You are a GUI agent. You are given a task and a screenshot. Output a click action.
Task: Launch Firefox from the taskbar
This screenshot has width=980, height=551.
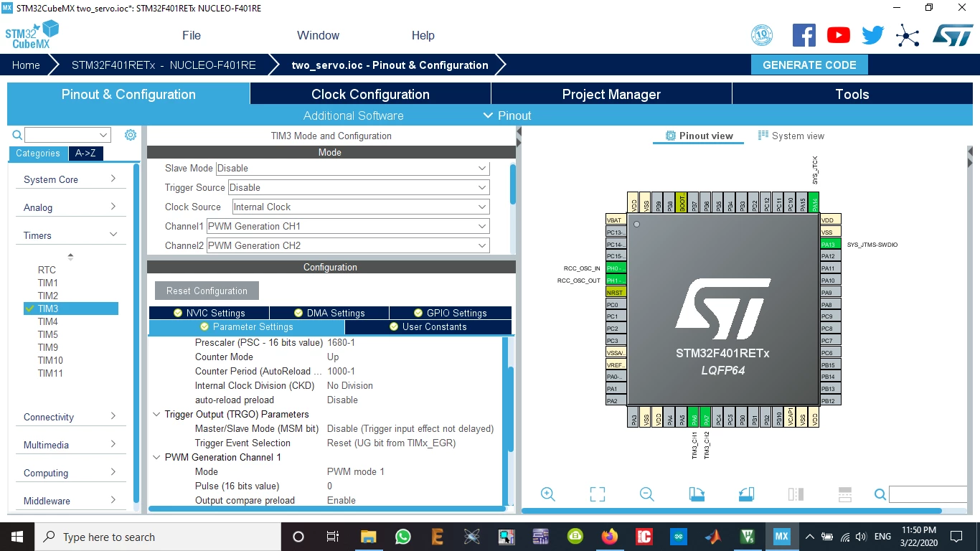610,537
